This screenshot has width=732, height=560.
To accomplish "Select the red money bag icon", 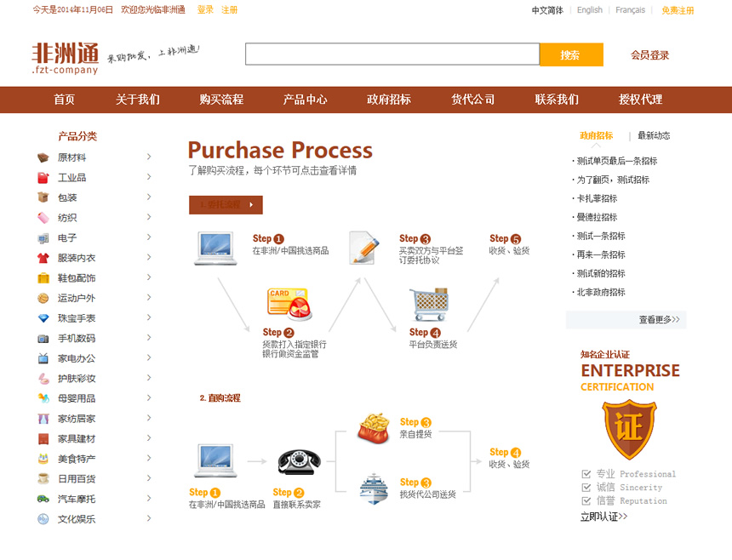I will [372, 427].
